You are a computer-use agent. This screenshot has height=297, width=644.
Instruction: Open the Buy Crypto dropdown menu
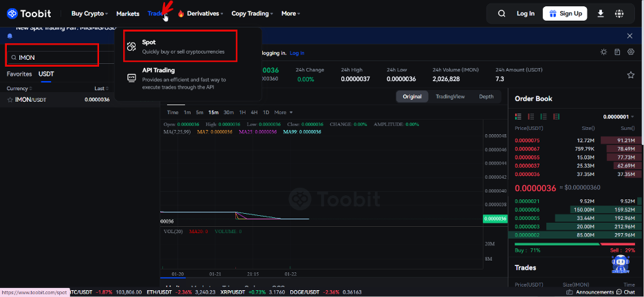pos(90,13)
